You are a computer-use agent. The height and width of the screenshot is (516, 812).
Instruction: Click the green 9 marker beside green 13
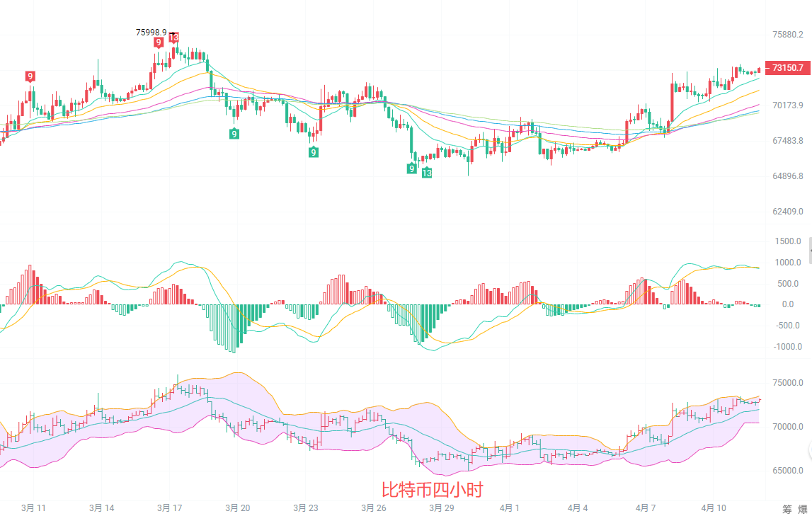411,168
